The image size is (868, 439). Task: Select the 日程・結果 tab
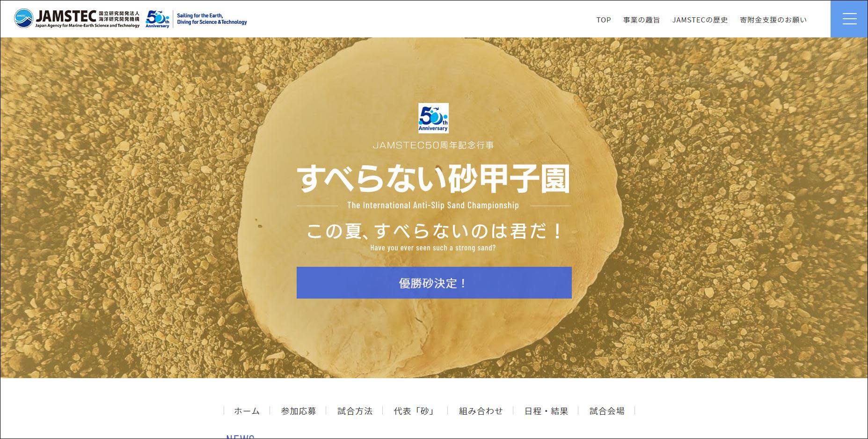tap(546, 411)
